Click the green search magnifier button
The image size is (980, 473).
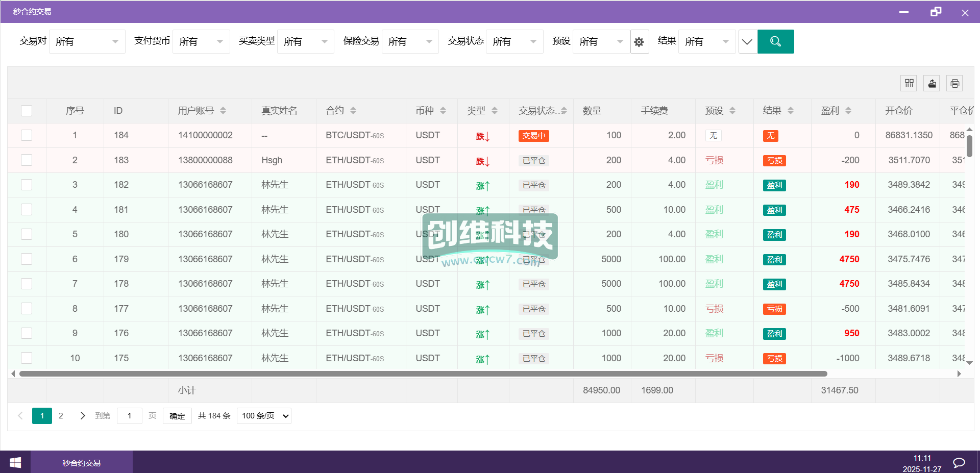tap(775, 41)
